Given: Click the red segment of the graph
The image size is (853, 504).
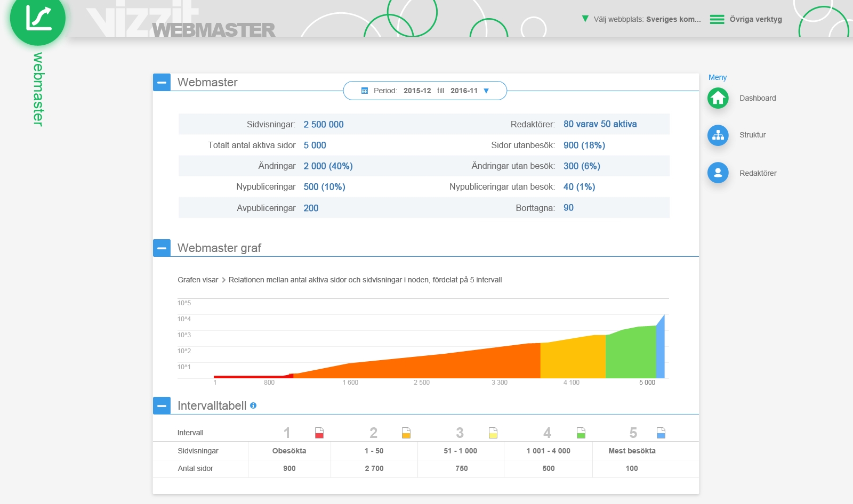Looking at the screenshot, I should pos(253,377).
